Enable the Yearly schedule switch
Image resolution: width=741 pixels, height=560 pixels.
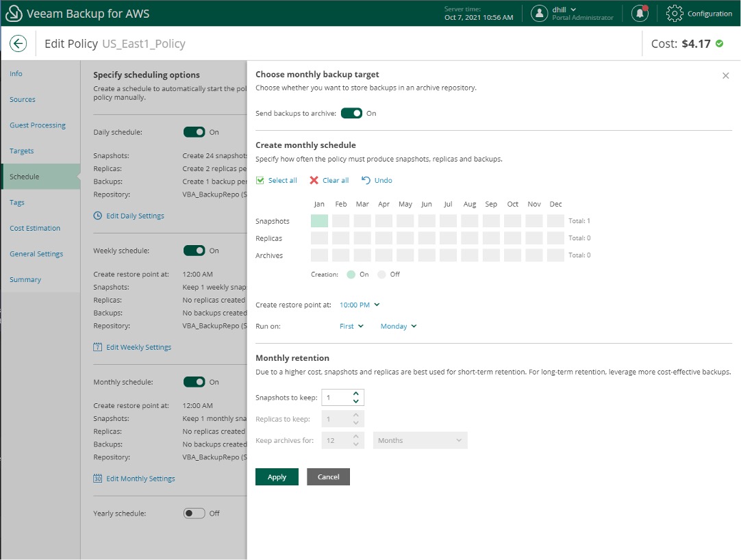(x=194, y=513)
